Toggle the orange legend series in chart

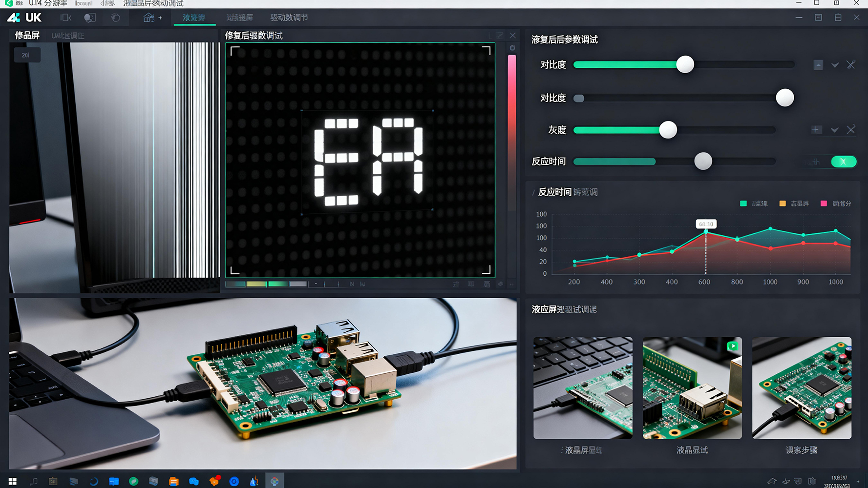[794, 203]
